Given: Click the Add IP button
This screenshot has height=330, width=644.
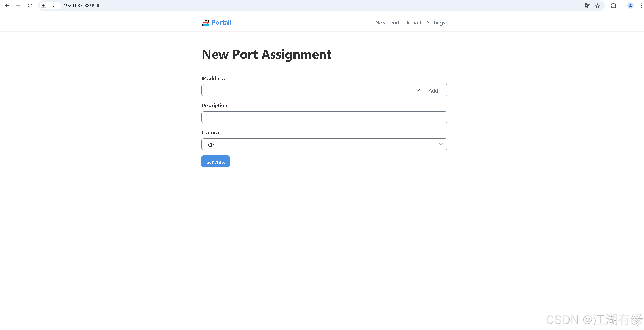Looking at the screenshot, I should tap(436, 90).
